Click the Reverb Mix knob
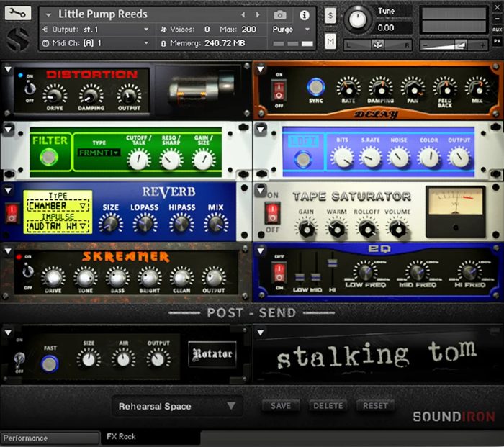This screenshot has height=447, width=504. [x=216, y=223]
